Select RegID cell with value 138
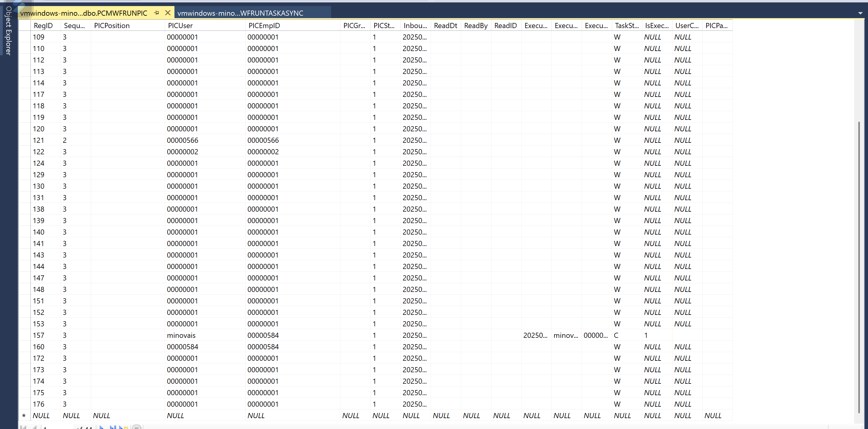Screen dimensions: 868x429 [46, 209]
